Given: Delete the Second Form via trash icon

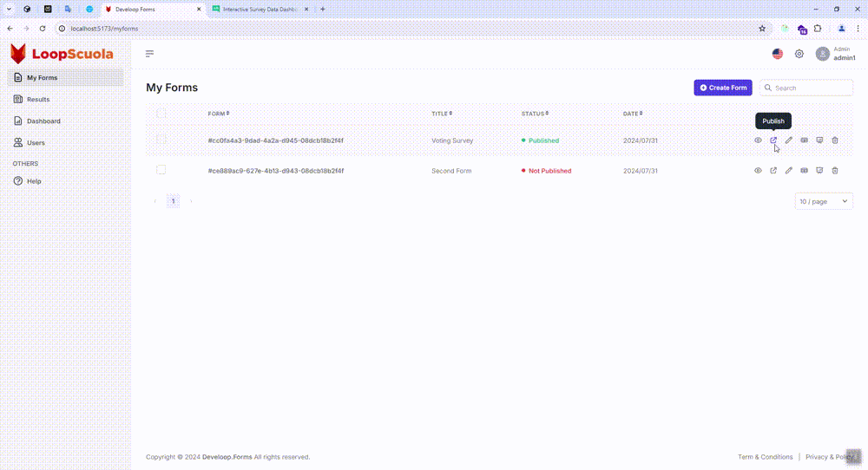Looking at the screenshot, I should pos(835,171).
